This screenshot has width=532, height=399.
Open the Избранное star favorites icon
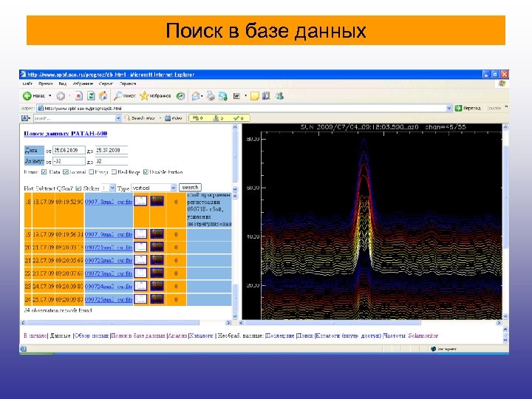[x=144, y=96]
